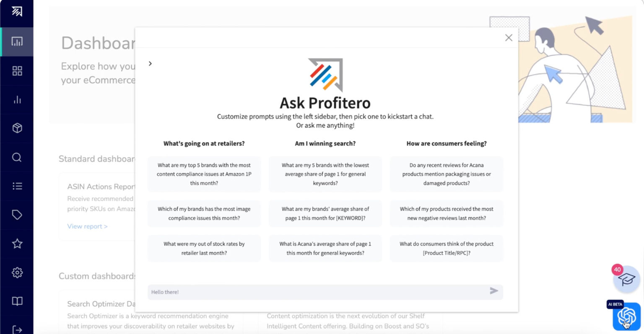Select the Acana packaging issues review prompt

coord(446,174)
